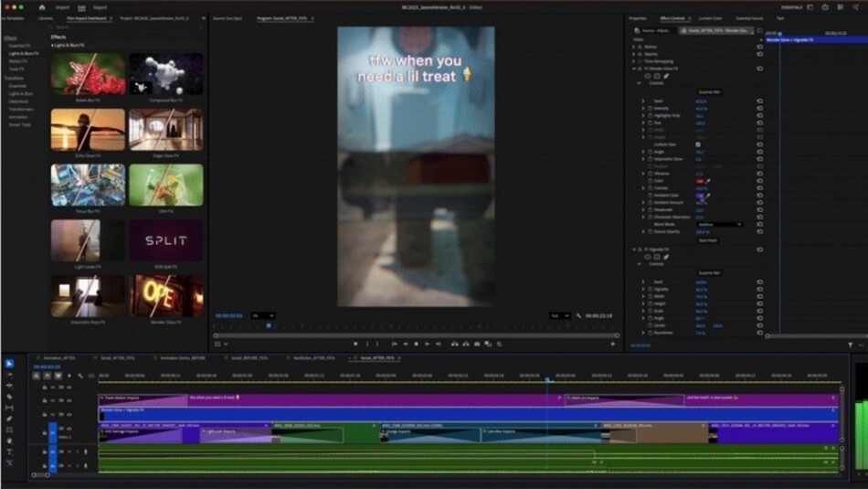Viewport: 868px width, 489px height.
Task: Toggle the Intensity stopwatch animation
Action: point(651,108)
